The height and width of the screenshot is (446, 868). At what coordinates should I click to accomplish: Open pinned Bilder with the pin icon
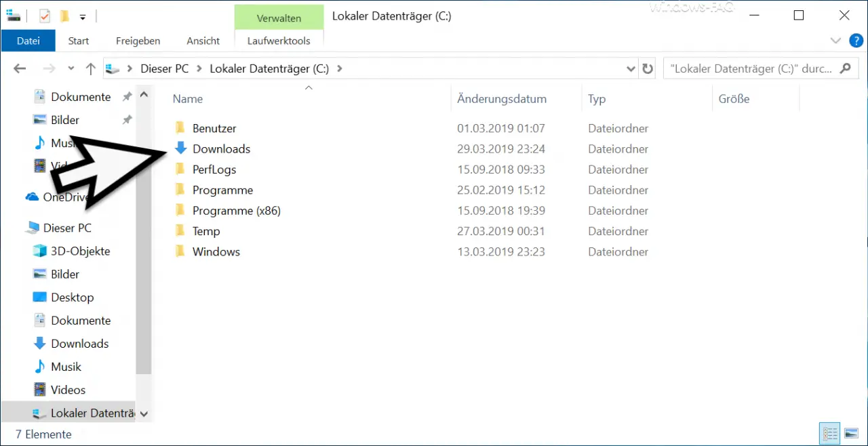pos(65,120)
